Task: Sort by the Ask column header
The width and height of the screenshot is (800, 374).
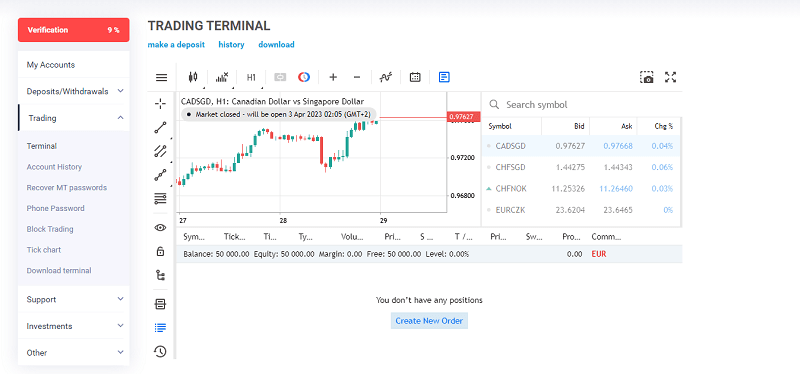Action: (613, 126)
